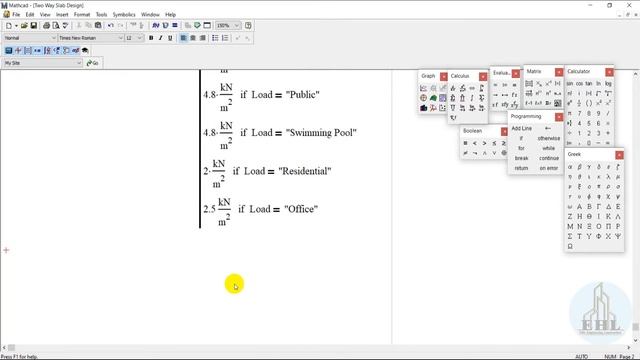Insert a derivative from the Calculus palette
This screenshot has height=360, width=640.
pyautogui.click(x=453, y=88)
